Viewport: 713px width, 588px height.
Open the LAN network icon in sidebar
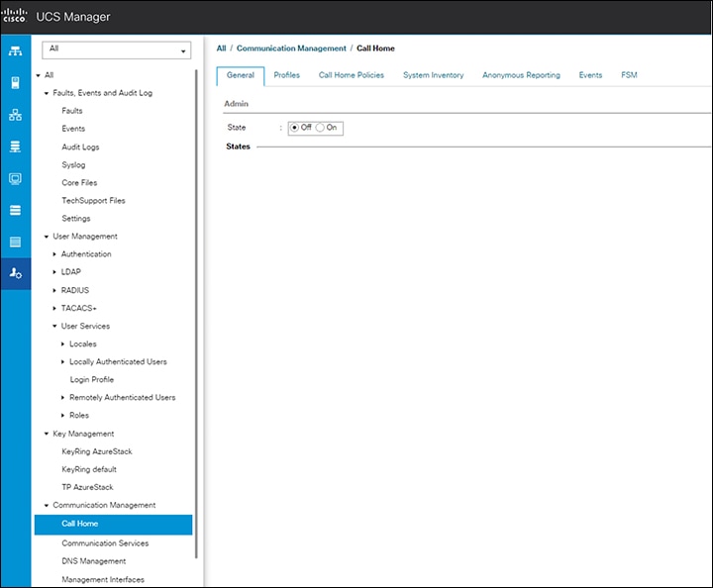point(15,115)
